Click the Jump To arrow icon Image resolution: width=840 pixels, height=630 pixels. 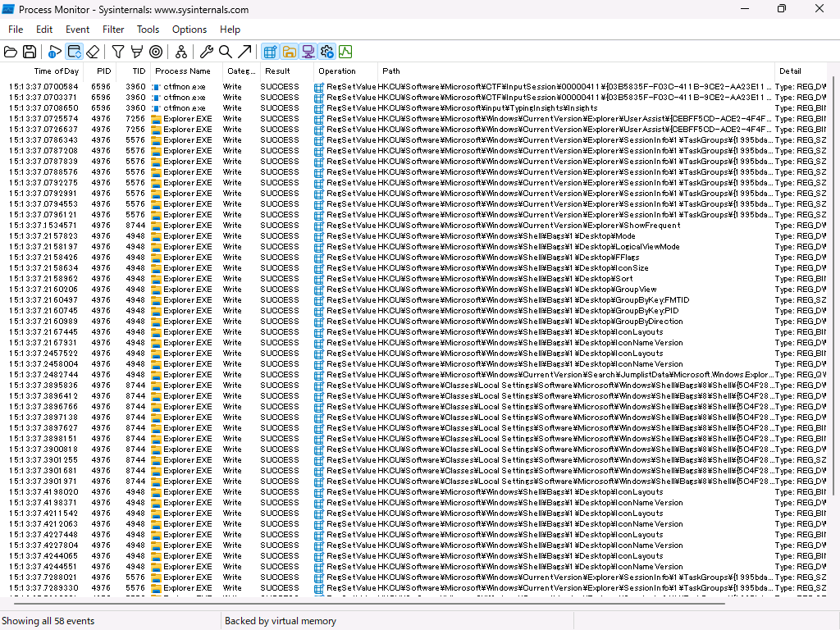pos(243,51)
